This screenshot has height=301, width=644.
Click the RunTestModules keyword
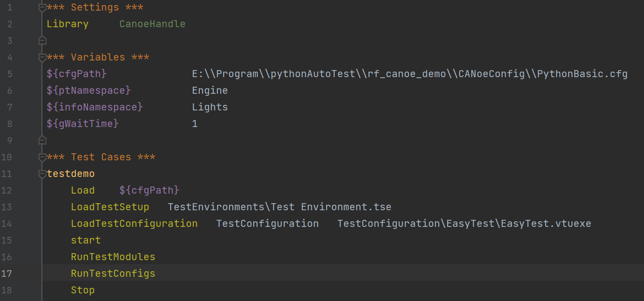113,257
